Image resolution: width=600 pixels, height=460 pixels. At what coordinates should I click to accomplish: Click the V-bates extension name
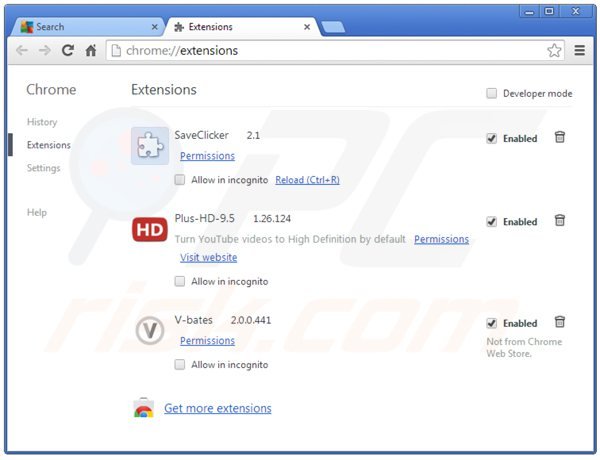(194, 320)
